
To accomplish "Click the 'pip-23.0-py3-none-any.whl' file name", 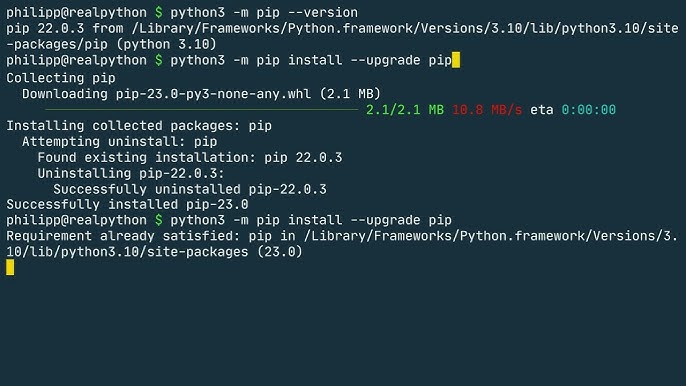I will tap(214, 94).
